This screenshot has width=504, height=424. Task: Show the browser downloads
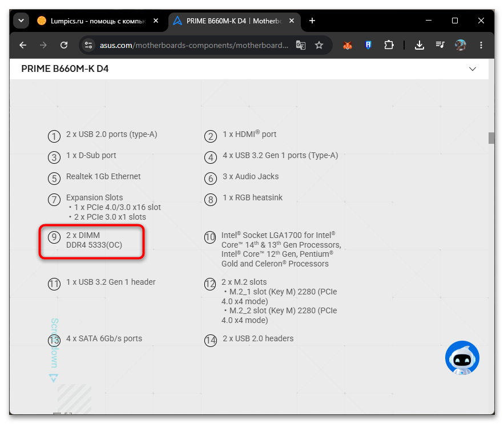tap(419, 45)
